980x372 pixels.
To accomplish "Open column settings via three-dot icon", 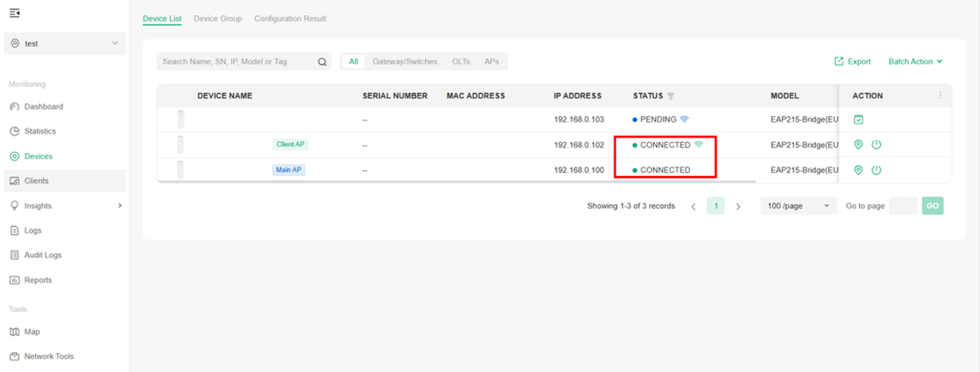I will pyautogui.click(x=940, y=95).
